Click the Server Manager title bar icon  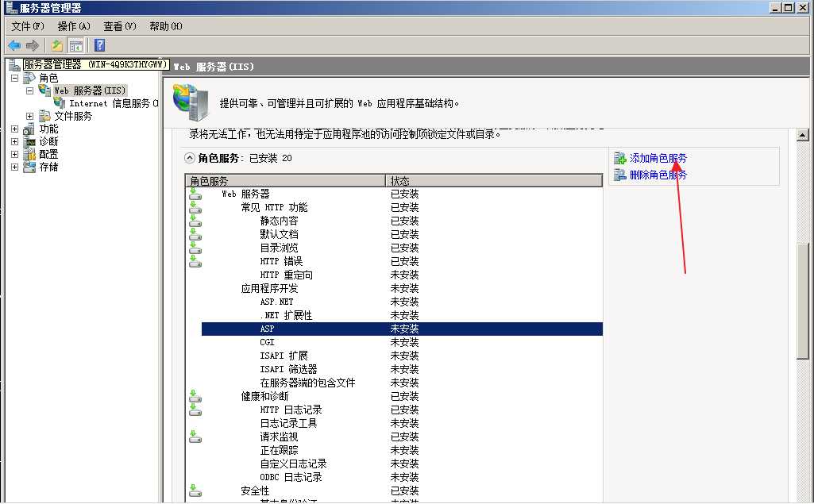11,7
